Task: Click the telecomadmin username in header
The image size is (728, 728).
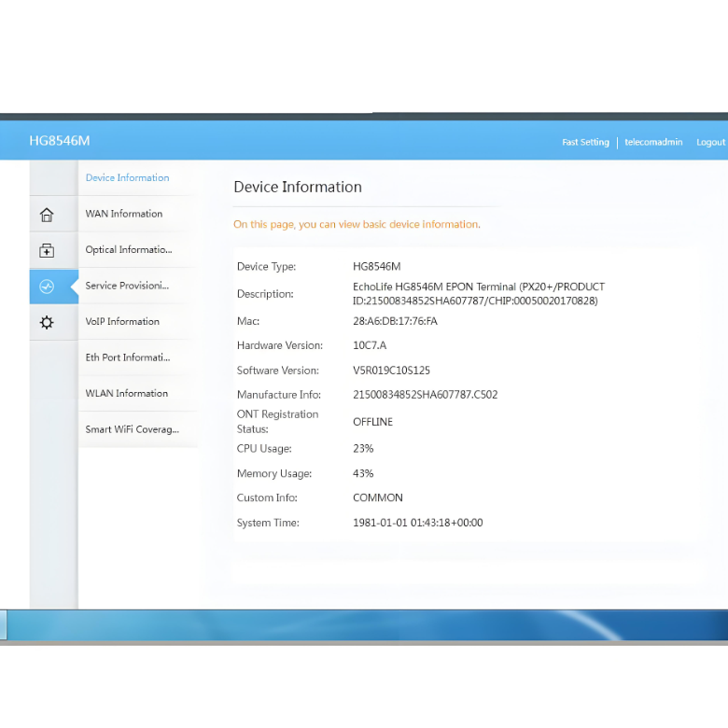Action: pos(653,142)
